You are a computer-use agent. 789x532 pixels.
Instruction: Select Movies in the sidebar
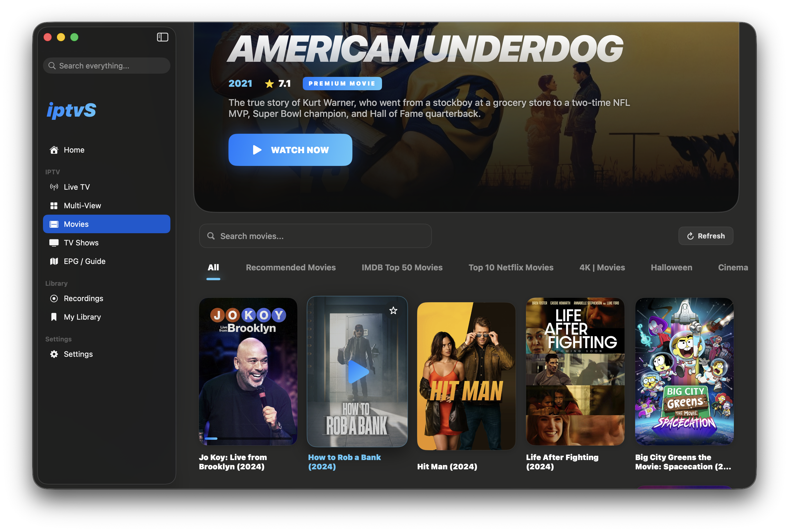coord(107,224)
